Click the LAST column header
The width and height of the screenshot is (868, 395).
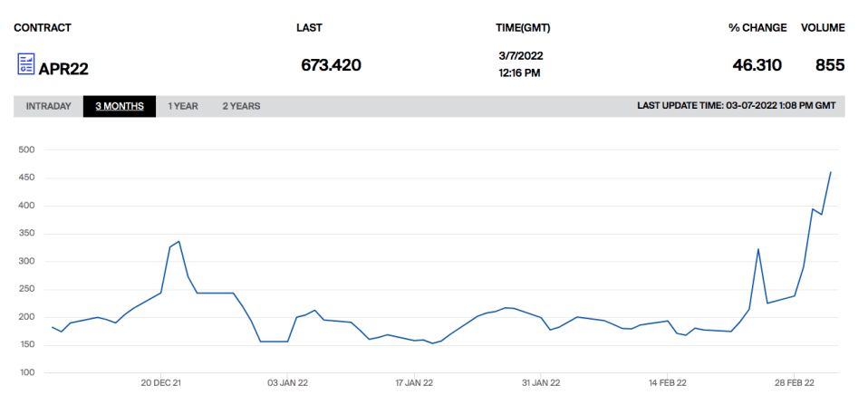[310, 28]
